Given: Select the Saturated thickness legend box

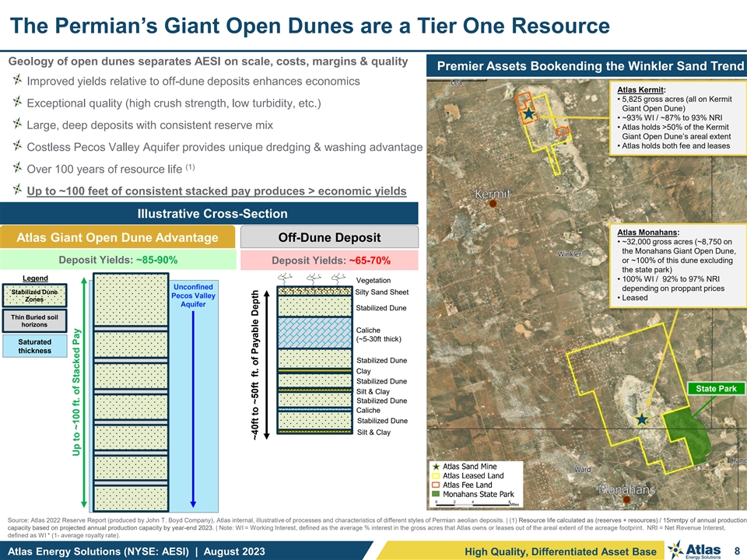Looking at the screenshot, I should coord(34,346).
